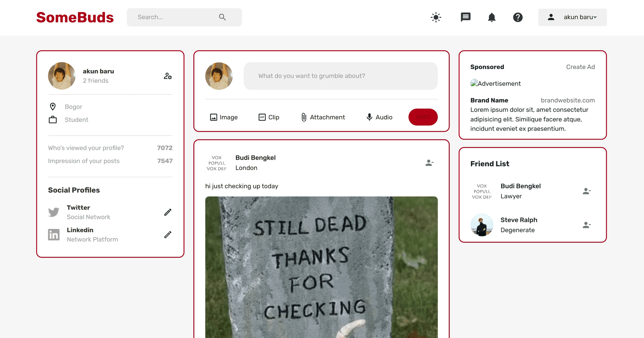Viewport: 644px width, 338px height.
Task: Edit the Linkedin social profile
Action: [168, 234]
